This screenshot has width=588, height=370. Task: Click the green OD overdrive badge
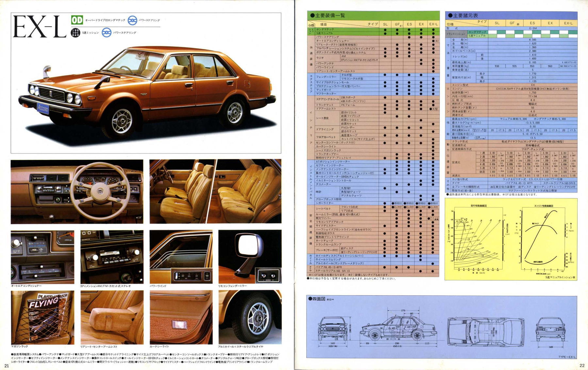(77, 20)
